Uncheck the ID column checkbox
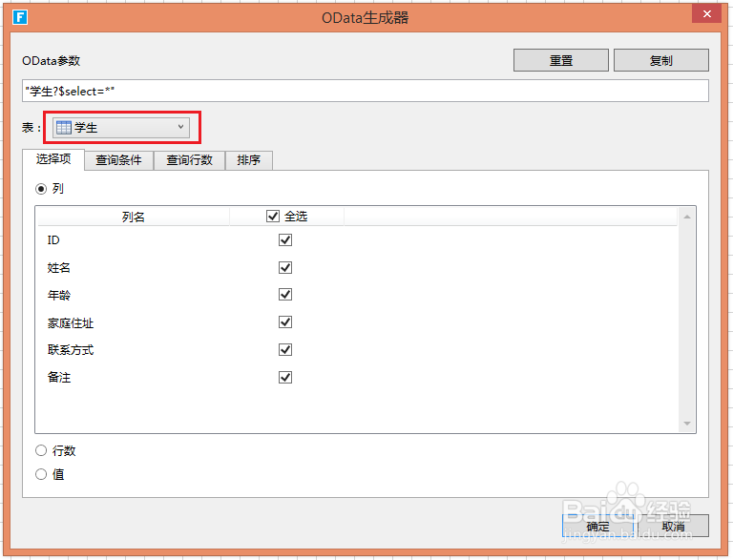 [x=285, y=240]
